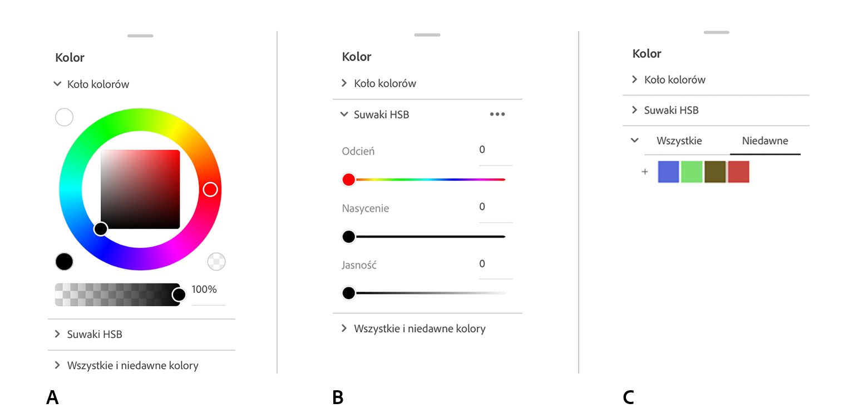Open Suwaki HSB three-dots options menu

[497, 115]
